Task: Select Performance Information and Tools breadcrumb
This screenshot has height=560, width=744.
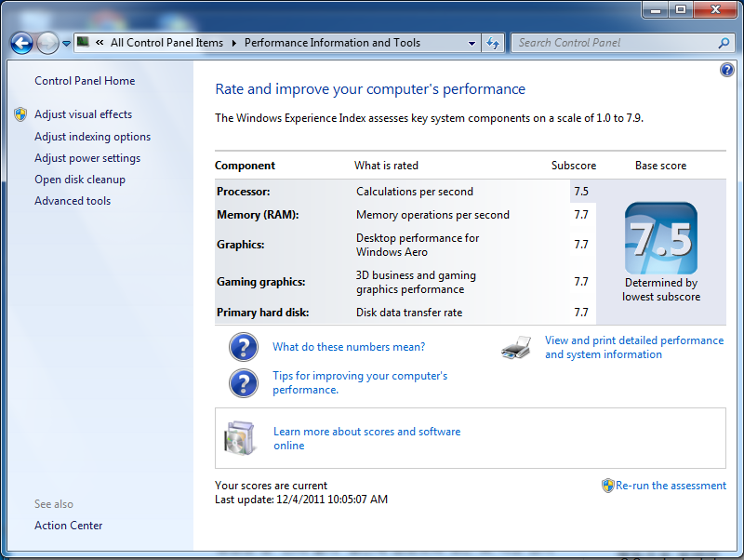Action: point(332,43)
